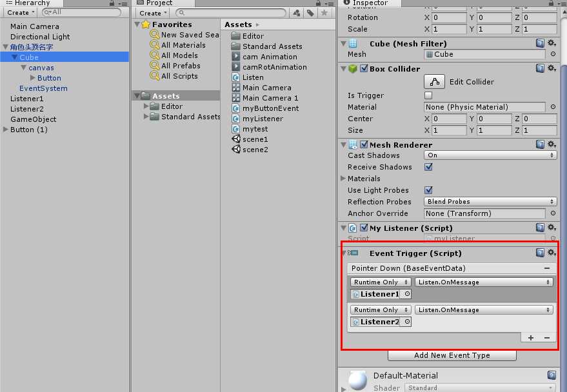Select Listener1 object in Hierarchy
The width and height of the screenshot is (567, 392).
pyautogui.click(x=26, y=98)
